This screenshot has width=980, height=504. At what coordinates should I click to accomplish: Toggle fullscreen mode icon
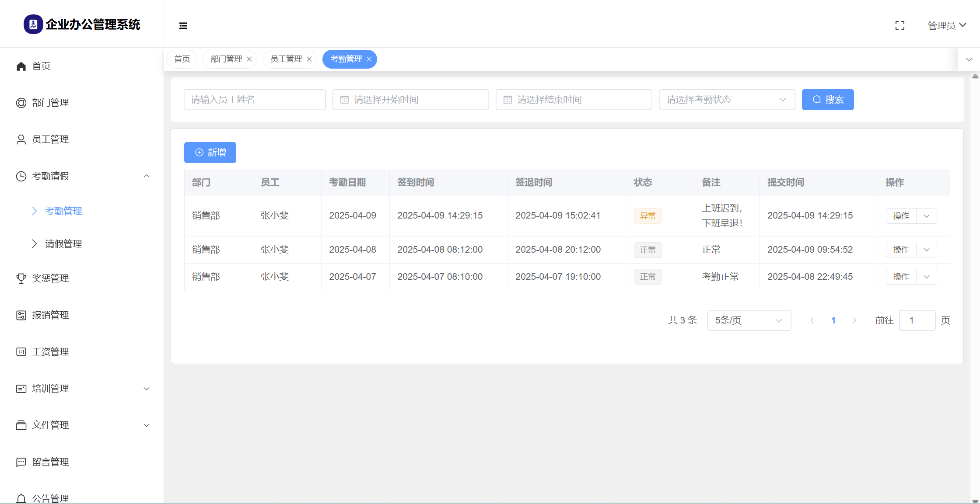(899, 26)
